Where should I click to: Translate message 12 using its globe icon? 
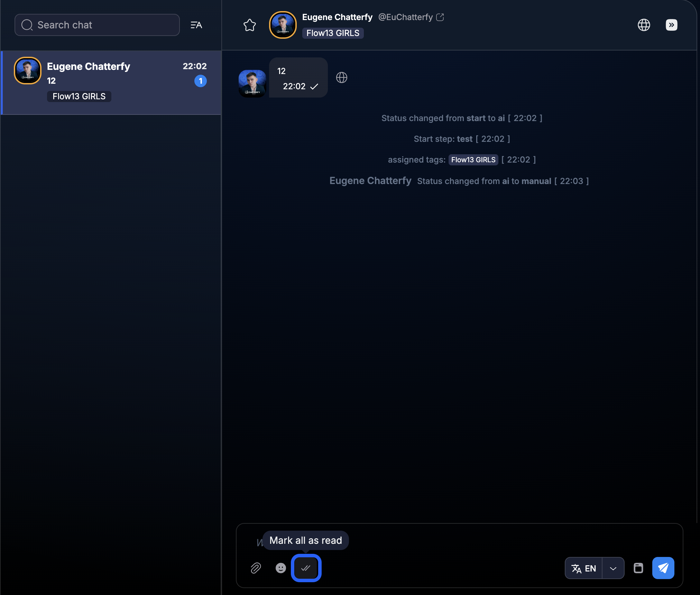click(342, 77)
